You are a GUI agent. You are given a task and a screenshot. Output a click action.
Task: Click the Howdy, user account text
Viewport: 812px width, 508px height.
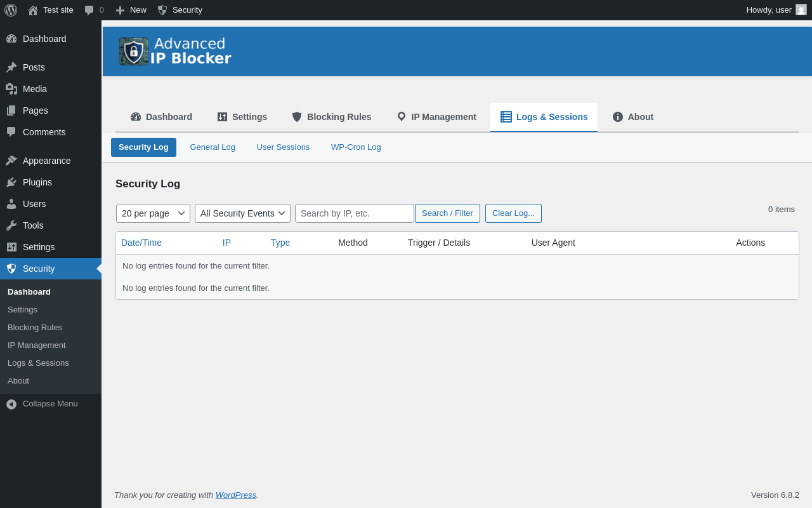(x=769, y=10)
